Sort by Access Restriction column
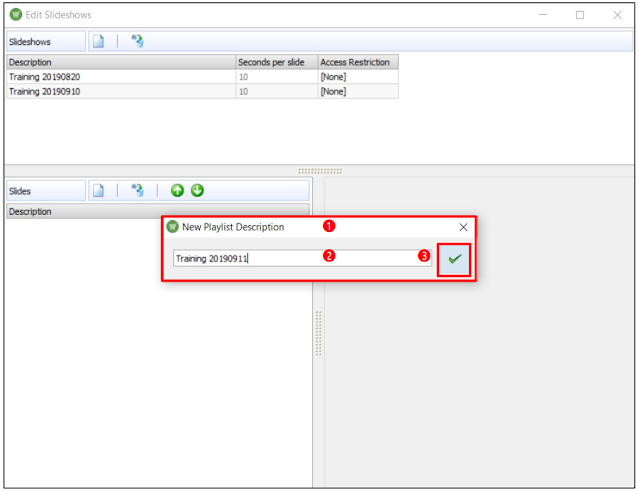 (x=358, y=62)
